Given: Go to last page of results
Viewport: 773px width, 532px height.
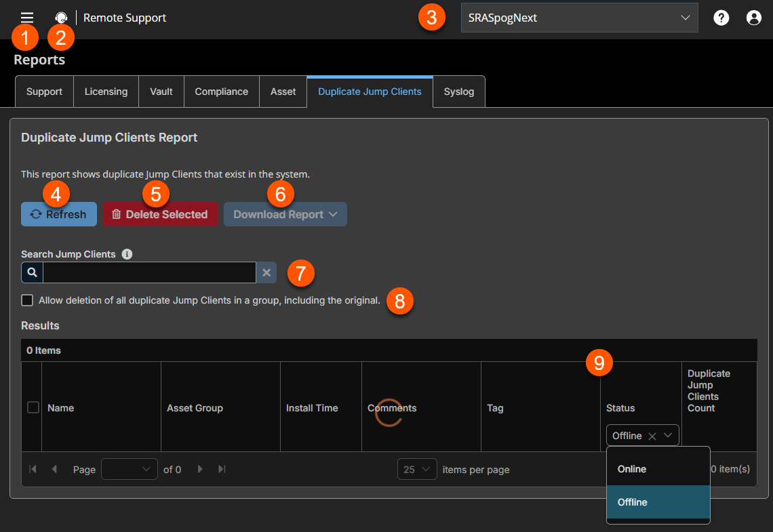Looking at the screenshot, I should 222,469.
